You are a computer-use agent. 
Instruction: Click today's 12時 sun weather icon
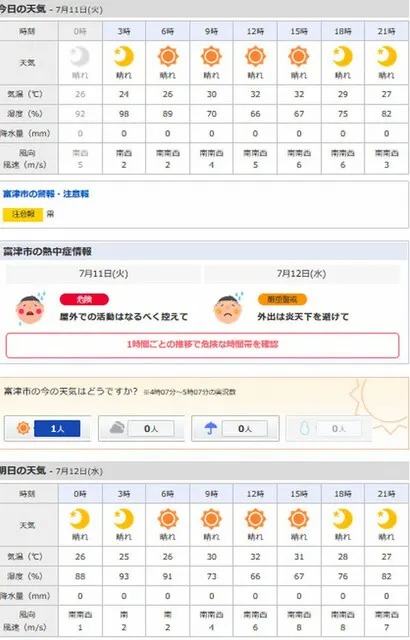[x=255, y=56]
